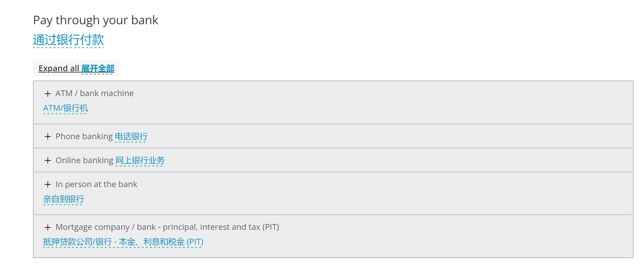The width and height of the screenshot is (644, 276).
Task: Open the In person at the bank section
Action: [x=96, y=184]
